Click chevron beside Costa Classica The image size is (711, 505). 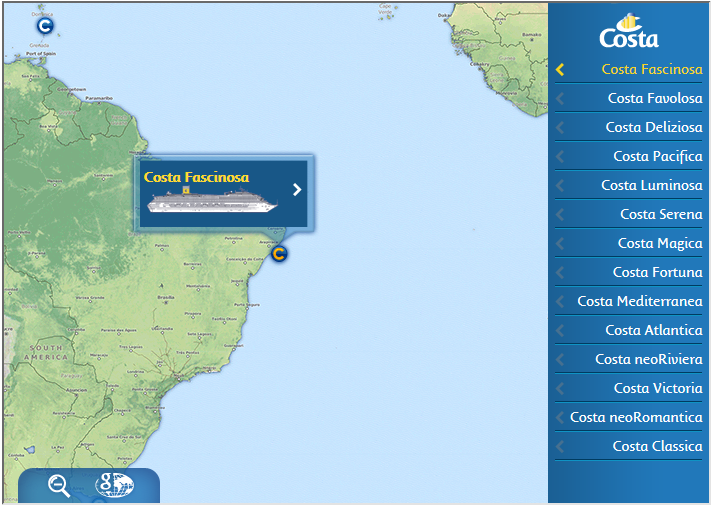[x=560, y=447]
